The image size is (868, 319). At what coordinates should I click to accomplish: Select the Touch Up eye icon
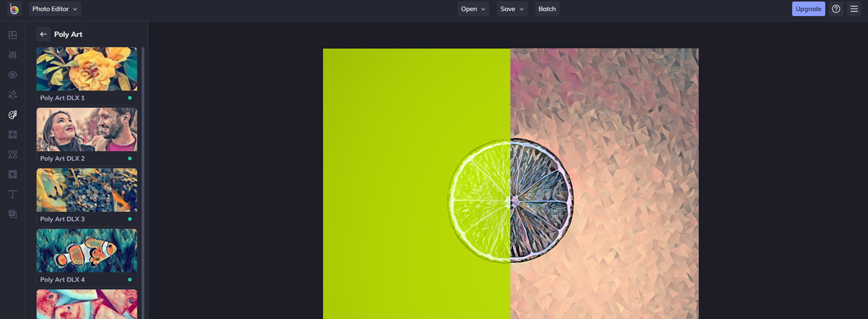[12, 75]
